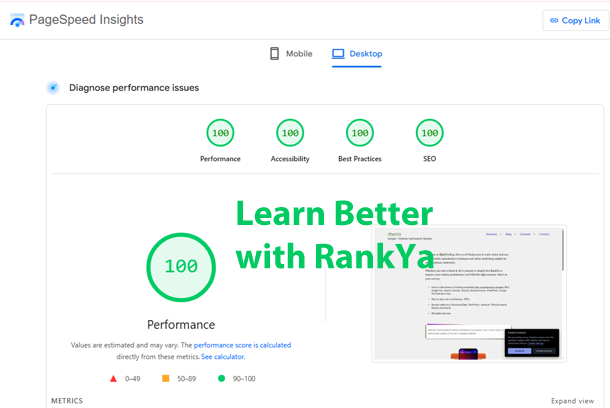Screen dimensions: 610x408
Task: Click the large 100 Performance gauge
Action: click(181, 267)
